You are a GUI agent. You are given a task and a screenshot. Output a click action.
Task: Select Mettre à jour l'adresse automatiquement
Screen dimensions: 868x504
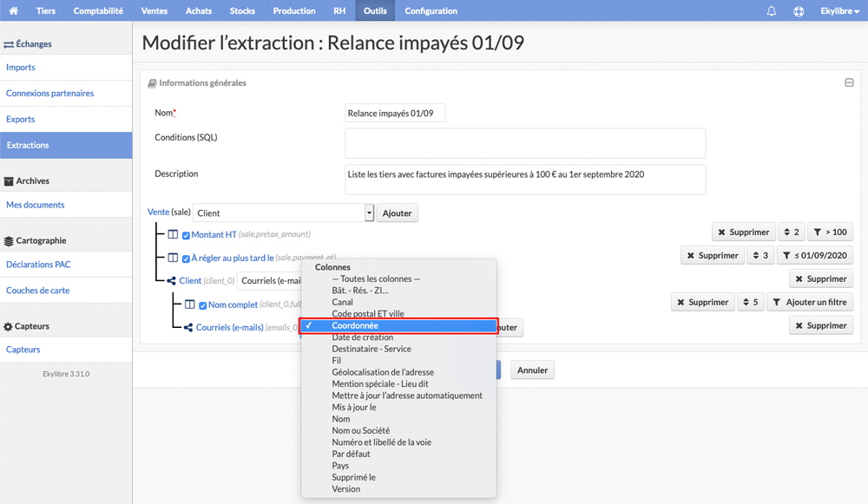pos(398,396)
